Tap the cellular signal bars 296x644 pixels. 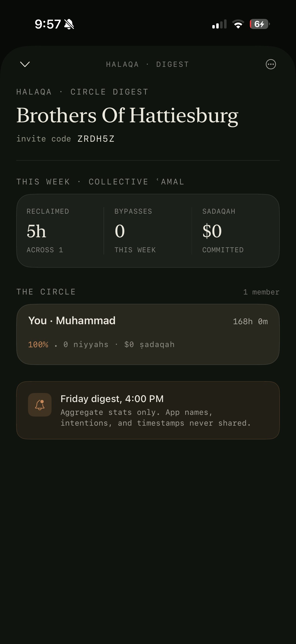(219, 24)
